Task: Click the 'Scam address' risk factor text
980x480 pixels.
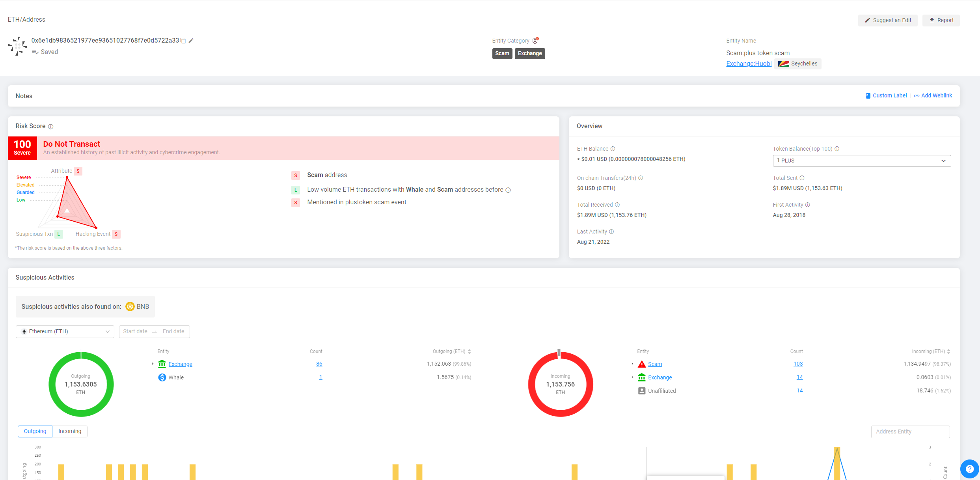Action: [x=327, y=175]
